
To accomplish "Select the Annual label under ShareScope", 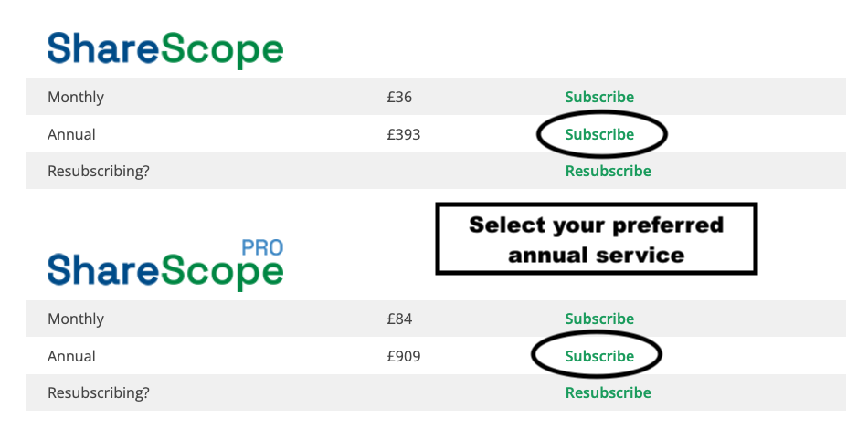I will coord(71,134).
